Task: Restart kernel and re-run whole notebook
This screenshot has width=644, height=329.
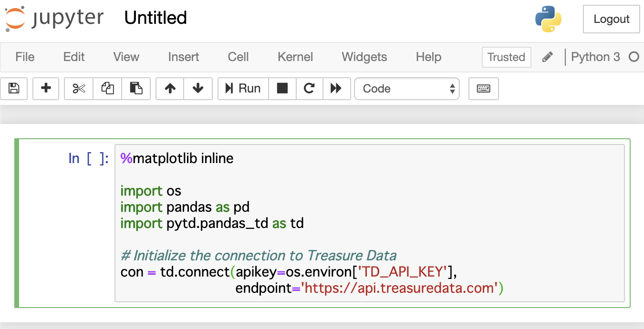Action: [336, 89]
